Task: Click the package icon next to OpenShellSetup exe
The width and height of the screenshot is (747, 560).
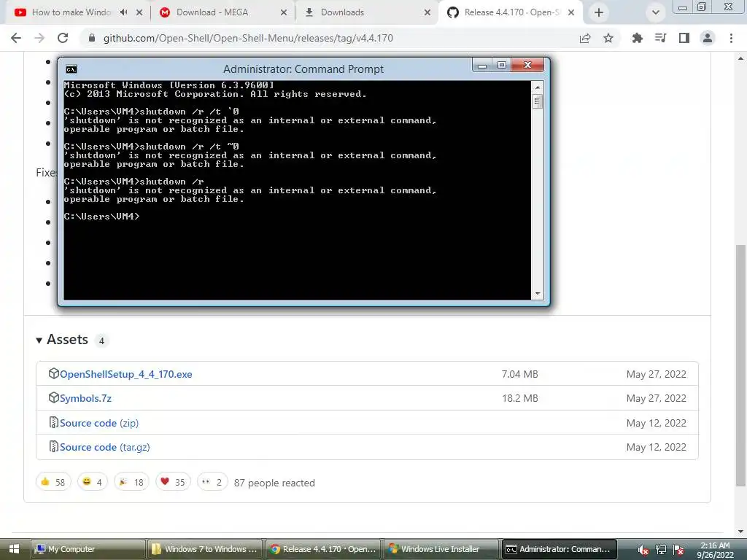Action: [x=54, y=374]
